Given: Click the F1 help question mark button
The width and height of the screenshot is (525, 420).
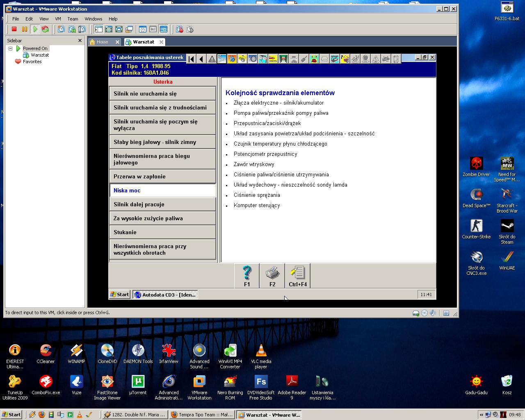Looking at the screenshot, I should coord(247,276).
